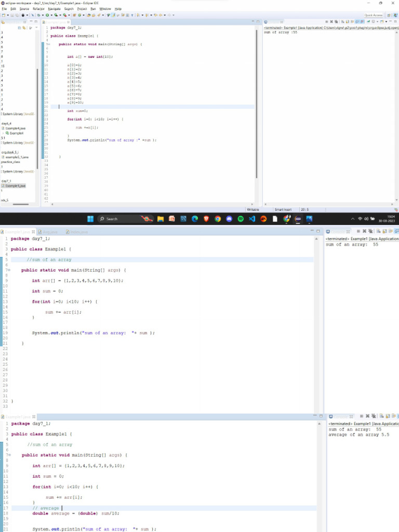The image size is (399, 532).
Task: Open Discord from the taskbar
Action: tap(229, 219)
